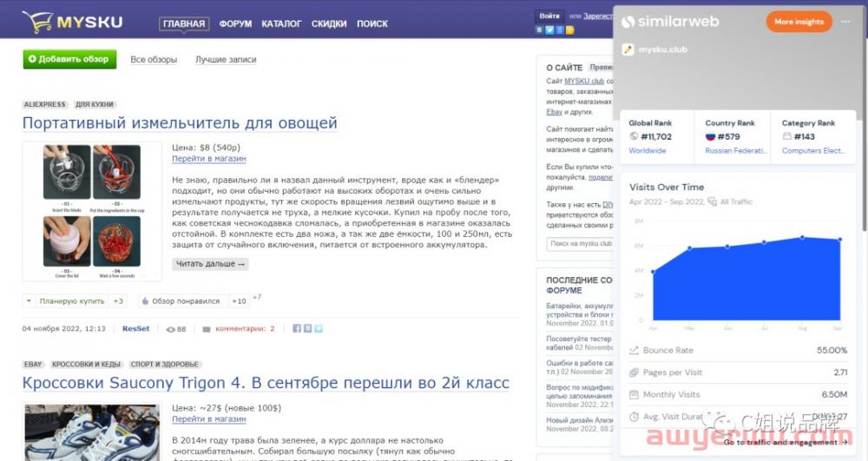Click the globe icon beside #11,702
868x461 pixels.
(634, 136)
